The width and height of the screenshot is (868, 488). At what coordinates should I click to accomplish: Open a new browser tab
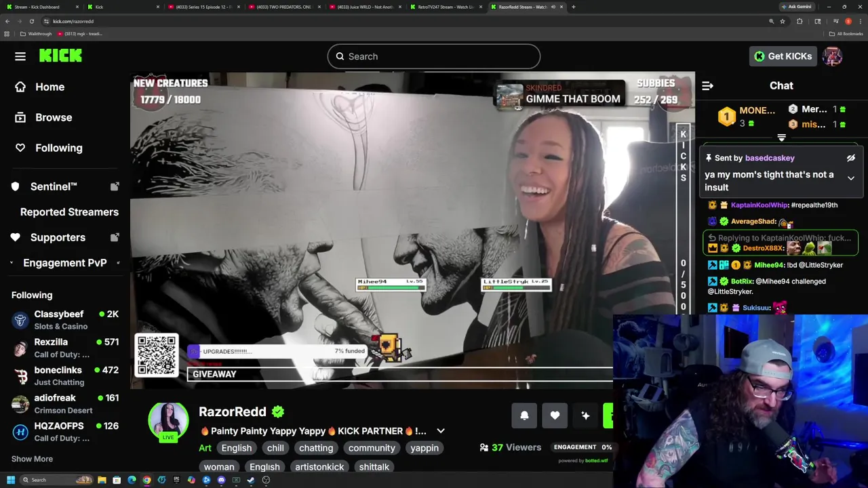pos(573,7)
